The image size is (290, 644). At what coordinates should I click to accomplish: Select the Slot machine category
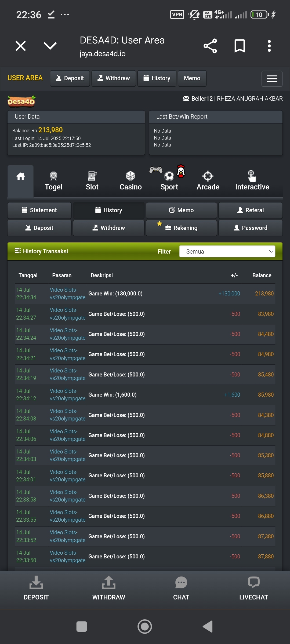(x=92, y=181)
